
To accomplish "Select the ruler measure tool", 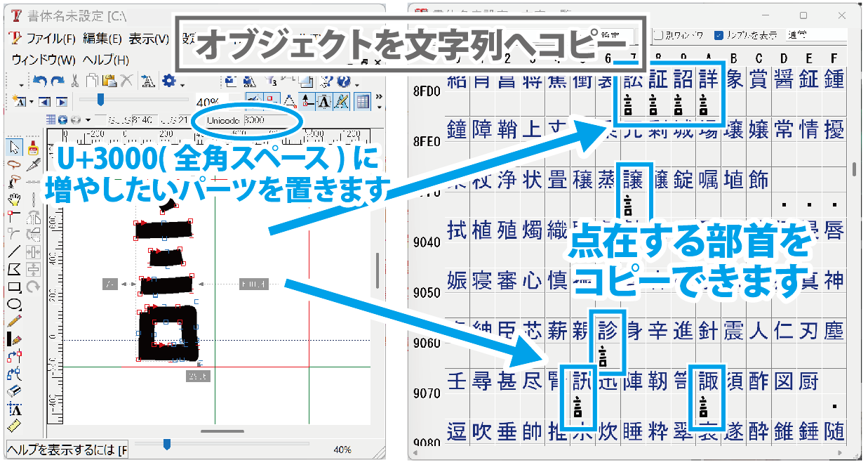I will (15, 426).
